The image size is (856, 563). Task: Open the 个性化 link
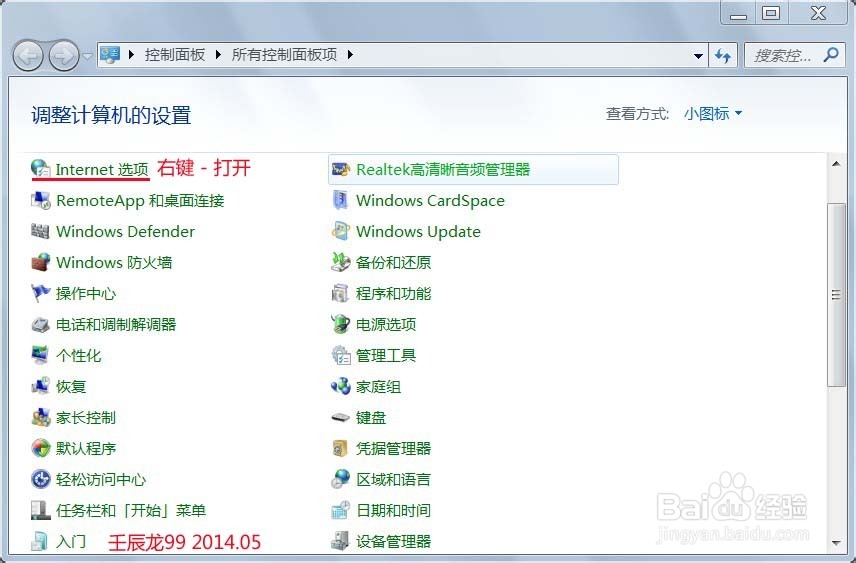coord(79,355)
